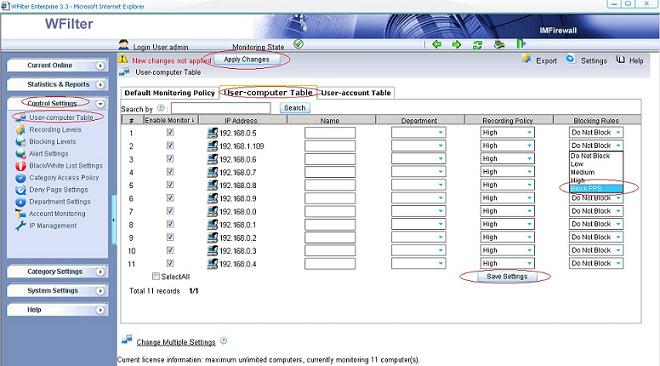Click the help icon beside Change Multiple Settings
660x366 pixels.
(224, 340)
